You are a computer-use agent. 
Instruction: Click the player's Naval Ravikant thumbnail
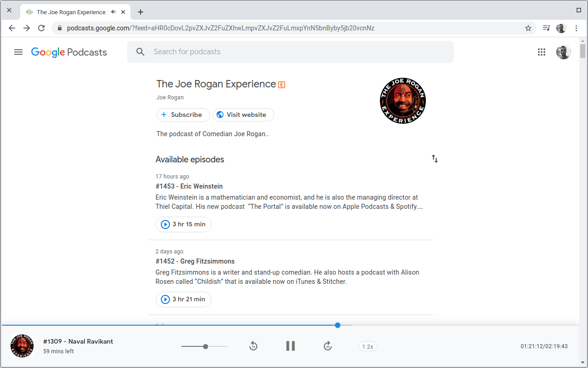click(22, 346)
